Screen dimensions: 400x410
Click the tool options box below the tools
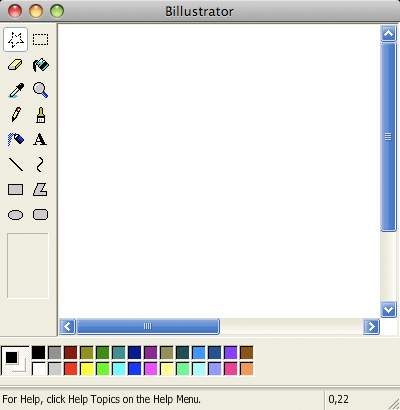click(28, 266)
